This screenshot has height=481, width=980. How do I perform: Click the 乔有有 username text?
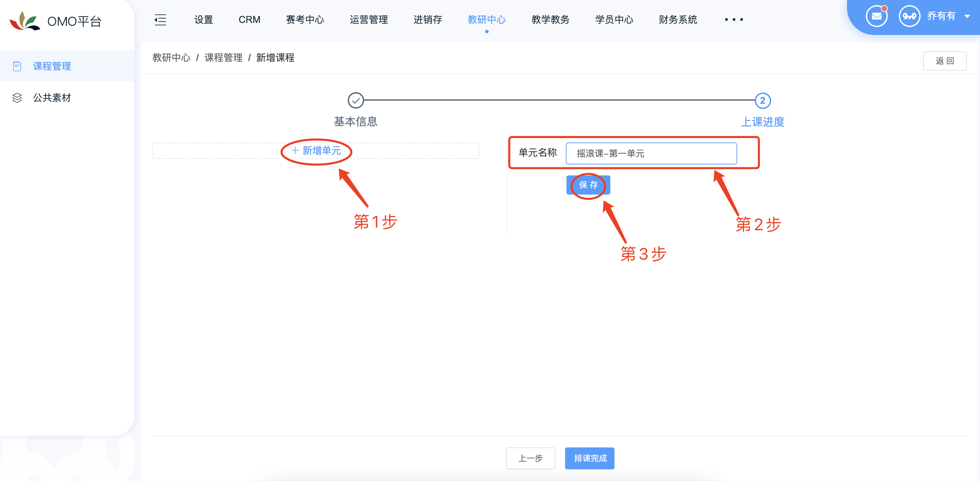point(941,16)
